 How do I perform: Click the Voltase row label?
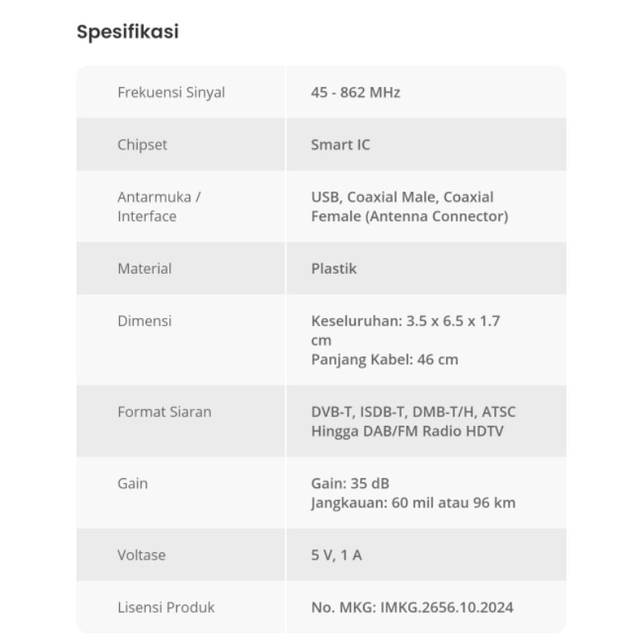(x=141, y=555)
